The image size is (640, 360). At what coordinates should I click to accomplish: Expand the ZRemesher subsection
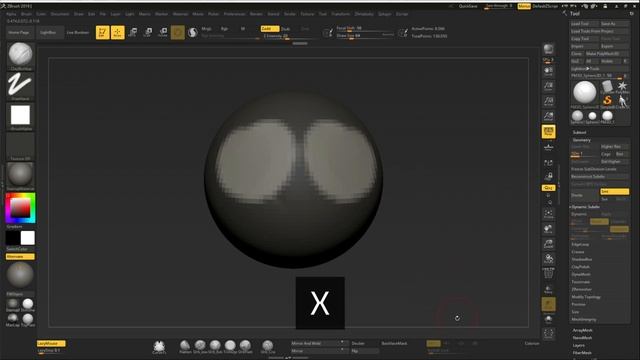(x=582, y=289)
